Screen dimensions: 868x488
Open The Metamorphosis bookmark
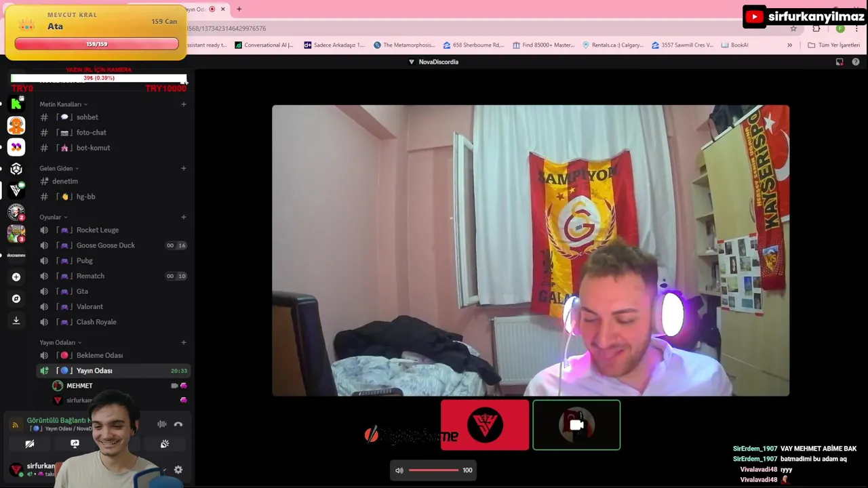point(404,45)
